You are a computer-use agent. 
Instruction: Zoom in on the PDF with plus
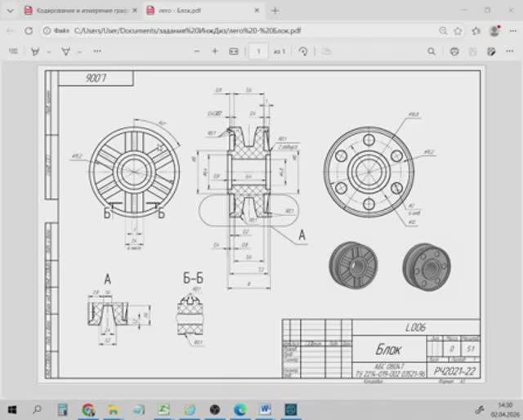pos(215,51)
